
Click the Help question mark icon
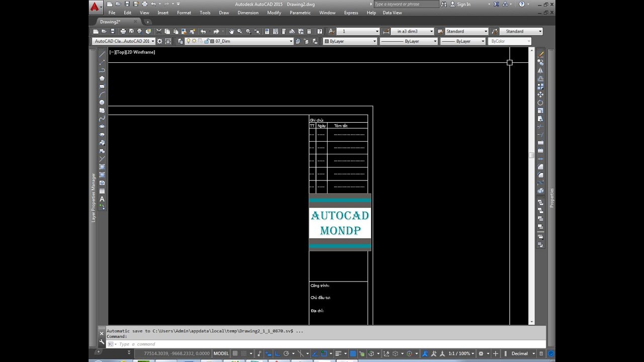(319, 31)
